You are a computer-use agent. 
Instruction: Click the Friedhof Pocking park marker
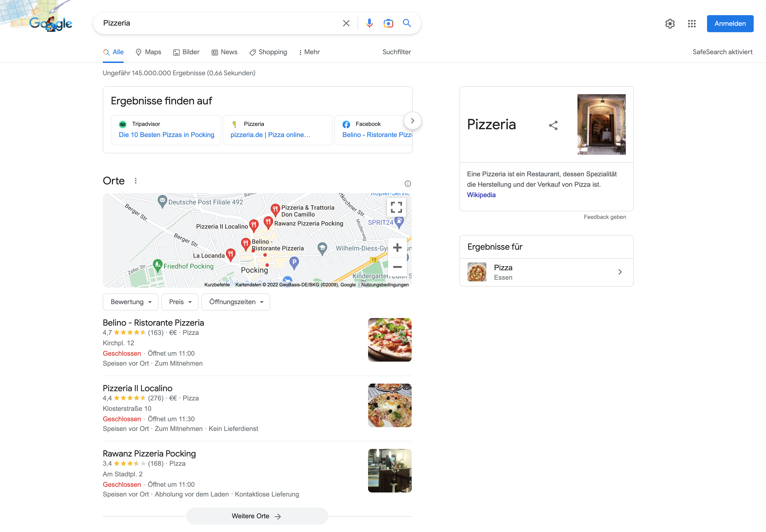pyautogui.click(x=158, y=265)
